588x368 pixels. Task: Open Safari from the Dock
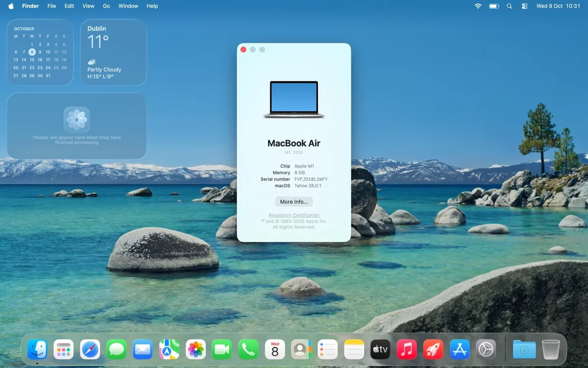(x=90, y=349)
